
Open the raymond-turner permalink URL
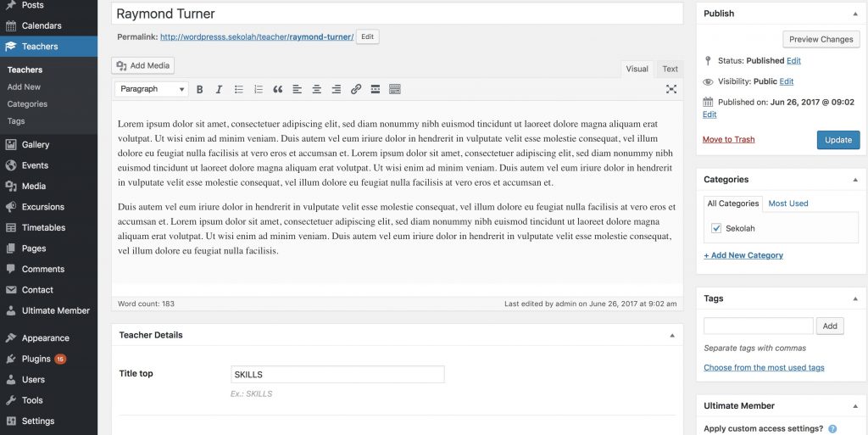tap(257, 37)
